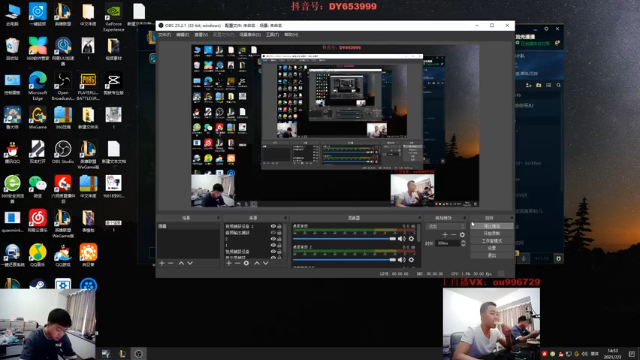
Task: Open the WeChat desktop shortcut
Action: [x=38, y=186]
